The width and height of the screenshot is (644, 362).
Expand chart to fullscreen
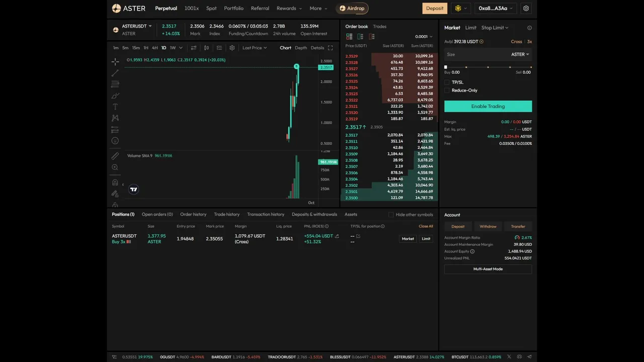[330, 48]
